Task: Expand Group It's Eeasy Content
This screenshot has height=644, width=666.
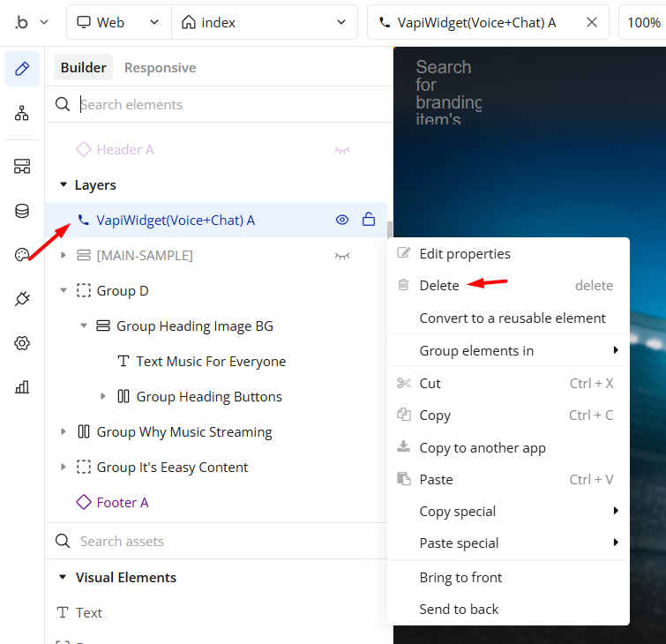Action: click(64, 467)
